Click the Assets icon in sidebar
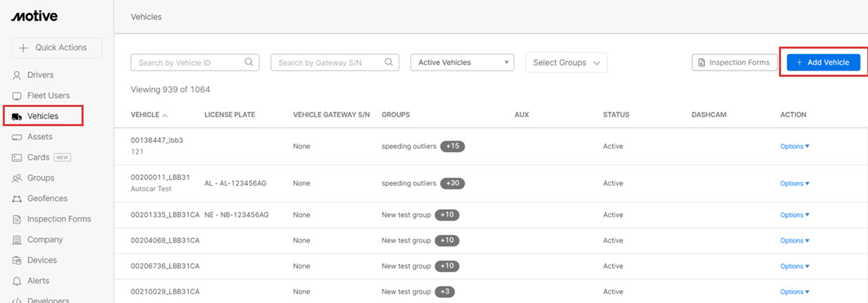Screen dimensions: 868x303 17,137
